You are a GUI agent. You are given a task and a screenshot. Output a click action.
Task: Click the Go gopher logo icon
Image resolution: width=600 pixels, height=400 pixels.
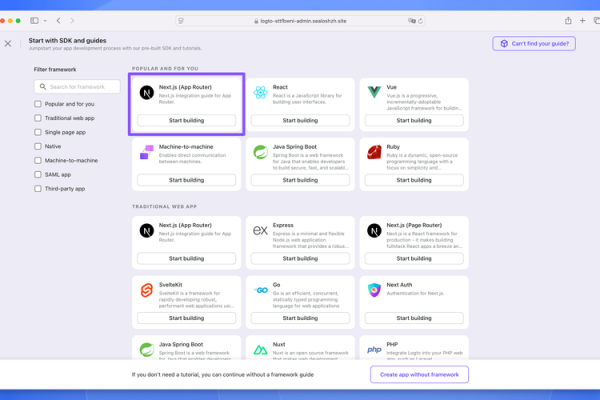click(261, 290)
